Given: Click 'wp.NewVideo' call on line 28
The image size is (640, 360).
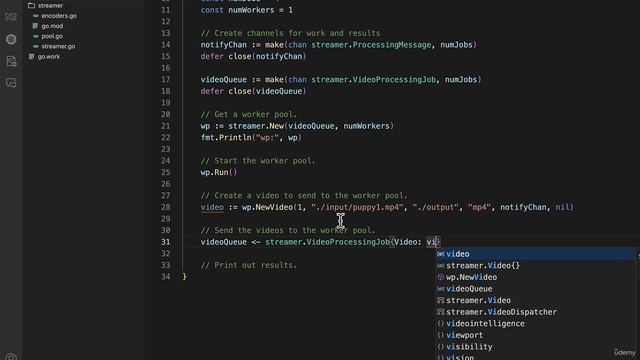Looking at the screenshot, I should point(267,207).
